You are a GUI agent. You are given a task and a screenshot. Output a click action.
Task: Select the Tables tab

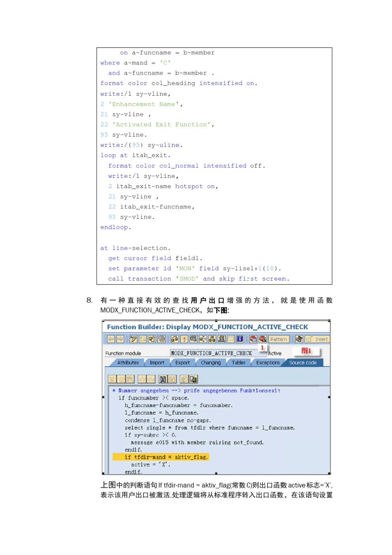[239, 363]
